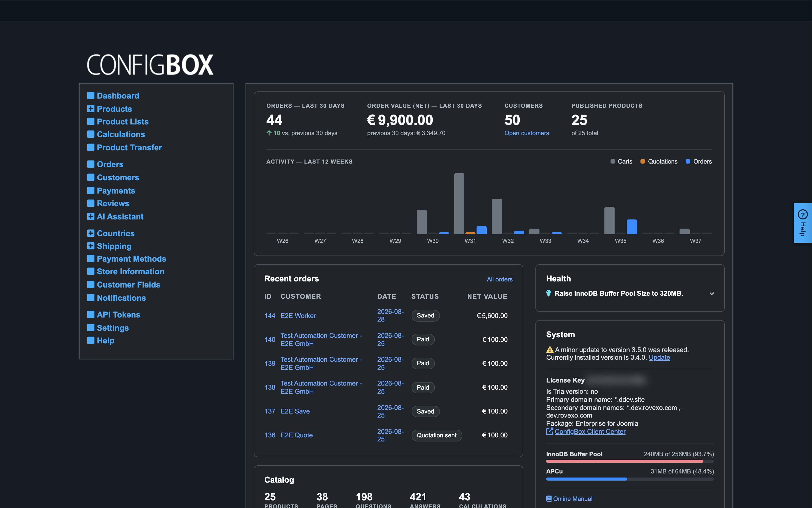Expand the InnoDB Buffer Pool health tip chevron
Viewport: 812px width, 508px height.
712,294
